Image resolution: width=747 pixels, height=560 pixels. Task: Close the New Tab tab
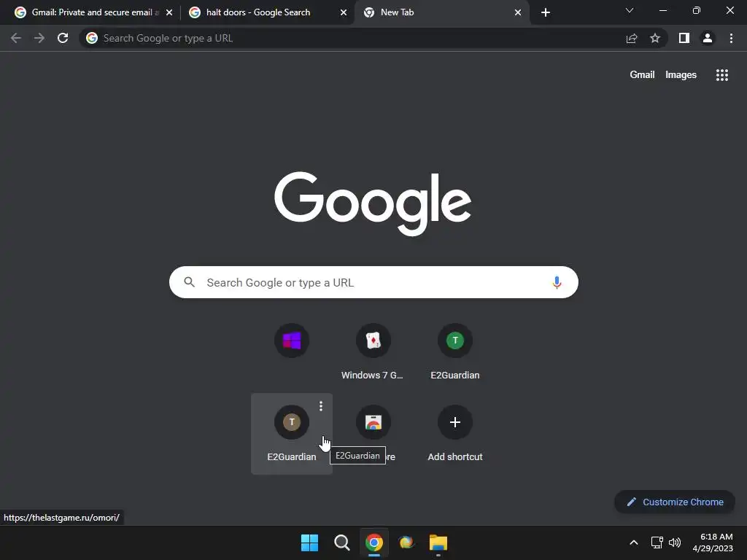518,12
